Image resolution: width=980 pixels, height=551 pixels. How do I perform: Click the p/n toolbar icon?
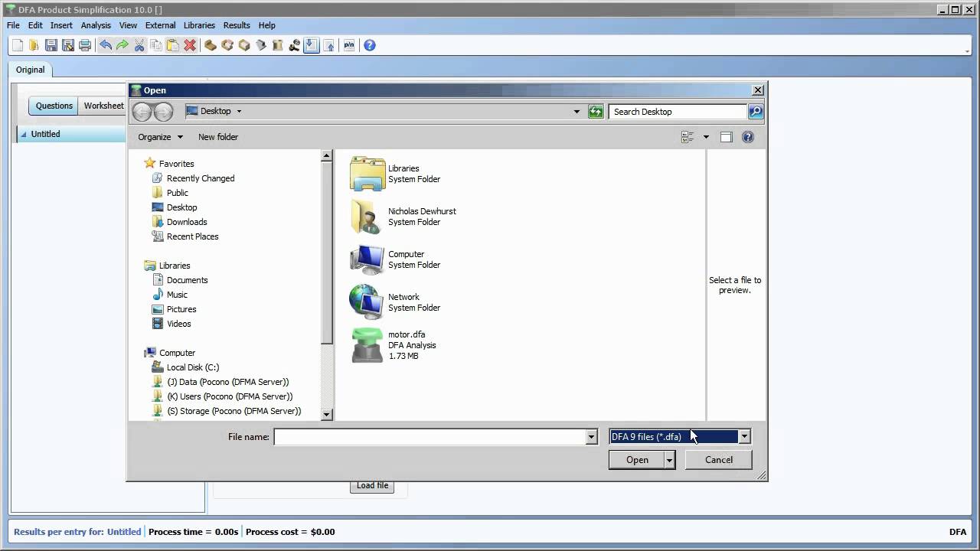tap(349, 45)
